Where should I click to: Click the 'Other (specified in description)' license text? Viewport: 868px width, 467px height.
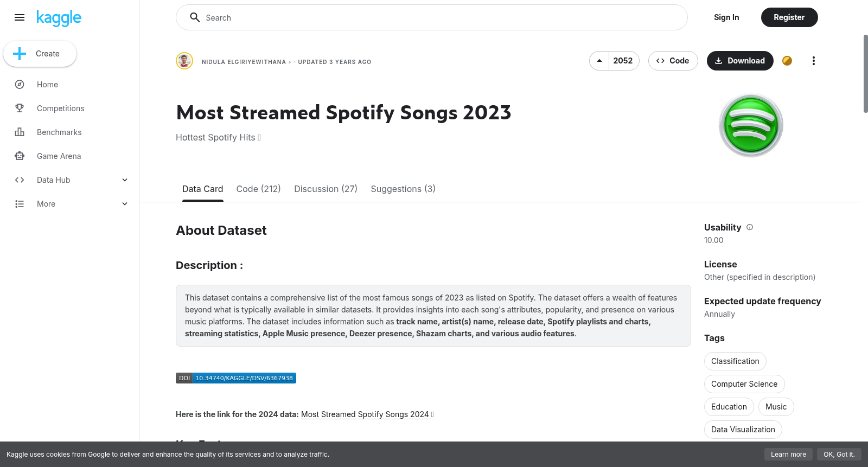click(759, 277)
